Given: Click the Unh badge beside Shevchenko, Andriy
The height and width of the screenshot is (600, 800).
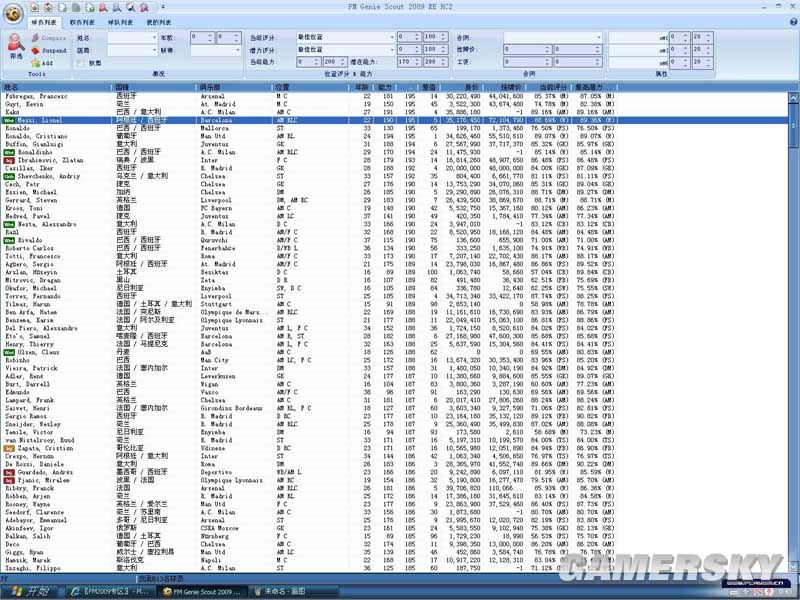Looking at the screenshot, I should point(9,176).
